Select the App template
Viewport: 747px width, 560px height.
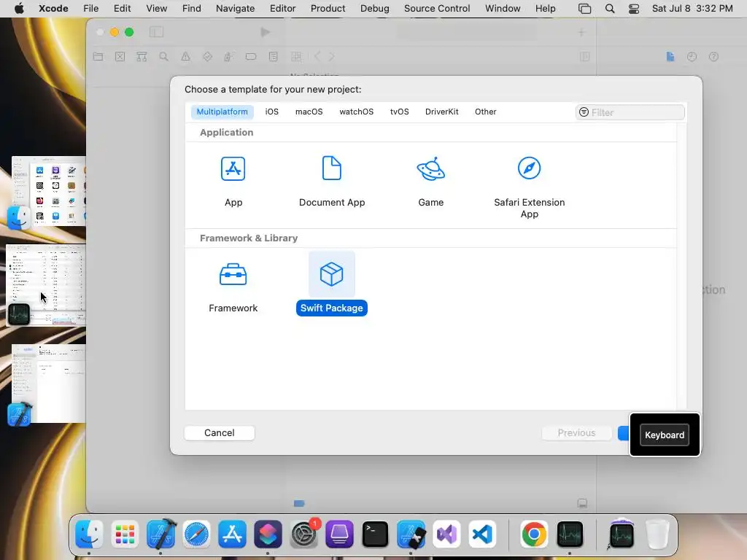point(233,181)
